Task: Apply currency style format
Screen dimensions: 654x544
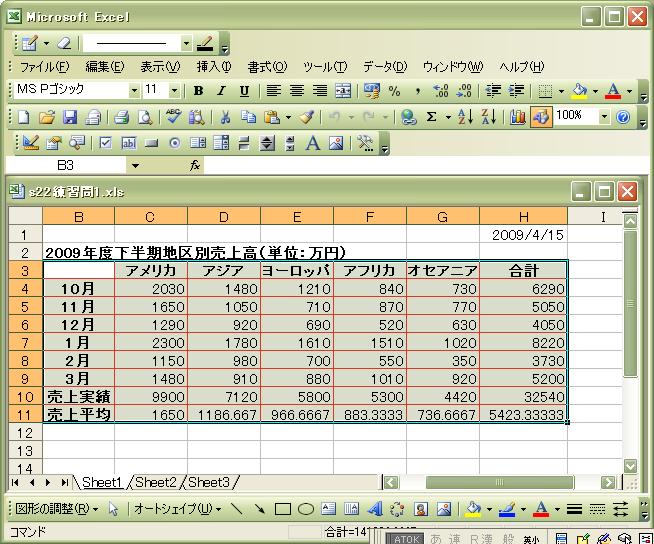Action: [371, 91]
